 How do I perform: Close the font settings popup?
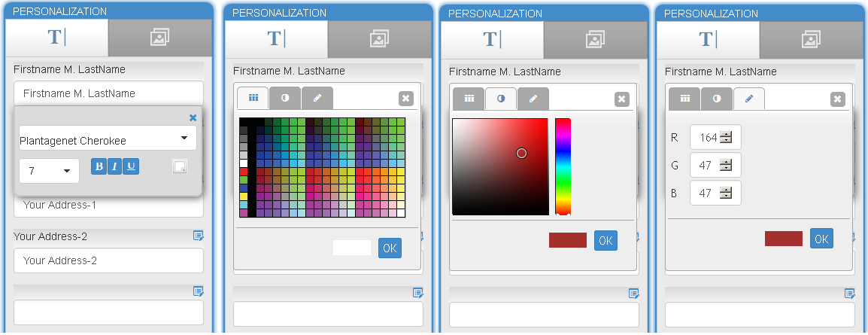pyautogui.click(x=193, y=117)
